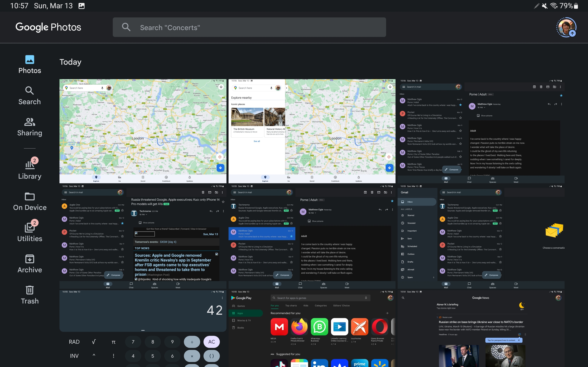Open the Explore nearby maps screenshot
Screen dimensions: 588x367
point(312,131)
